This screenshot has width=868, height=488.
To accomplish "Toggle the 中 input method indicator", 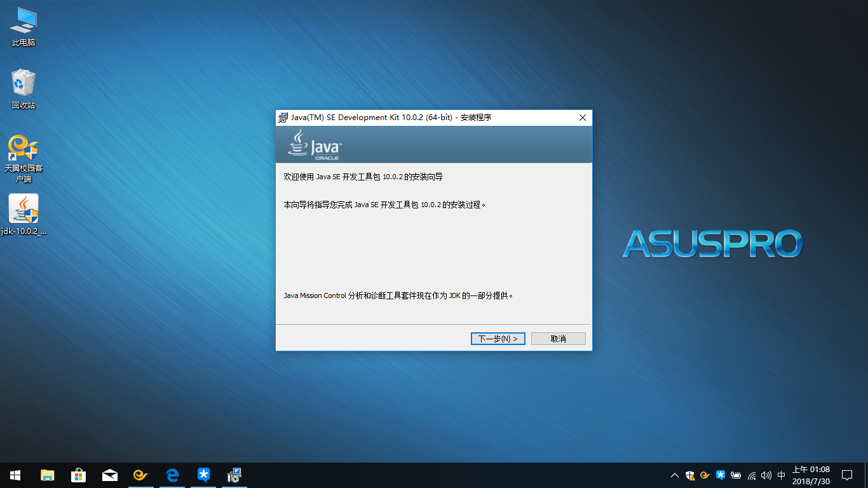I will point(782,475).
